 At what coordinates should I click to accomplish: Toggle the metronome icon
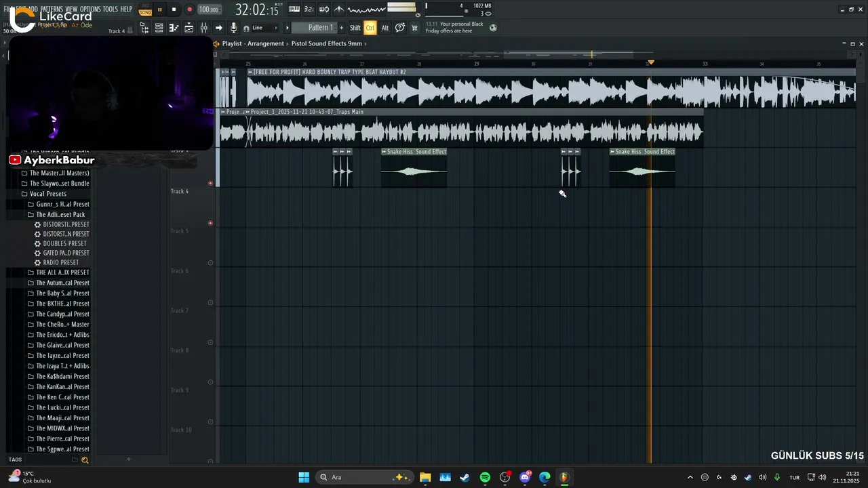point(339,9)
